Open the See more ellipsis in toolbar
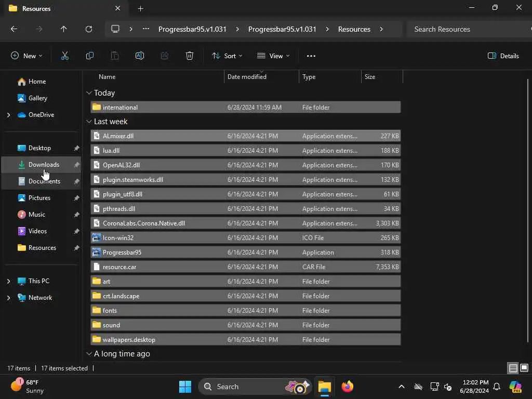The image size is (532, 399). click(x=311, y=56)
